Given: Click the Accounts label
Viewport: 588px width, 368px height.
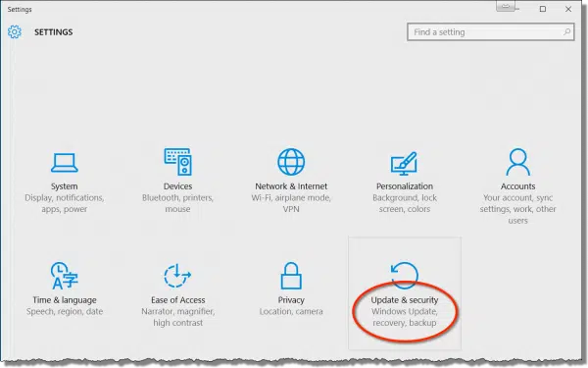Looking at the screenshot, I should pyautogui.click(x=517, y=186).
